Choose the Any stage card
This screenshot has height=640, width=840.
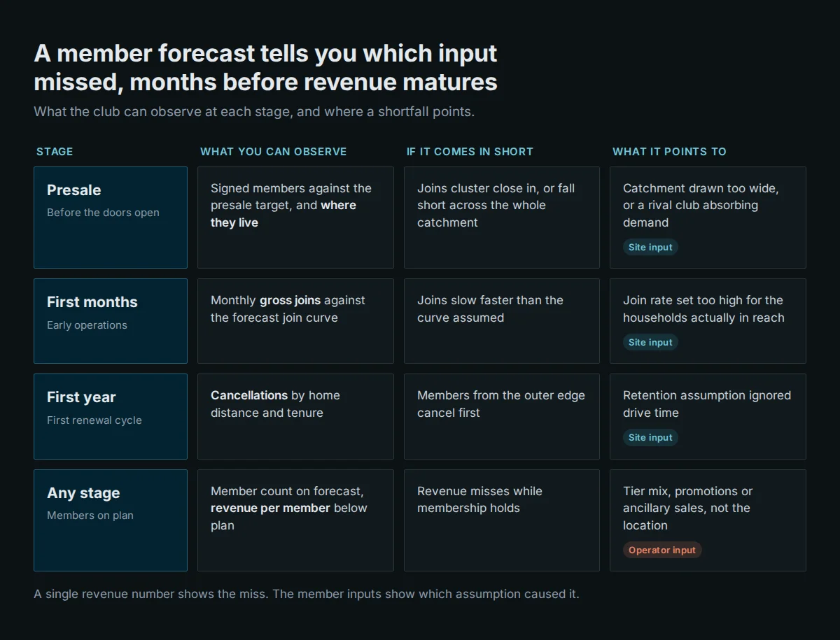click(111, 520)
